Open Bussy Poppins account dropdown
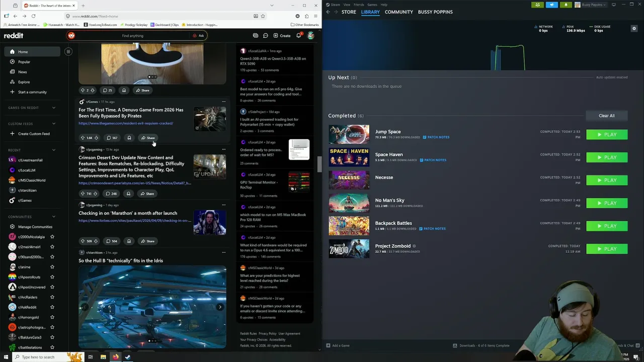Screen dimensions: 644x362 click(x=591, y=5)
